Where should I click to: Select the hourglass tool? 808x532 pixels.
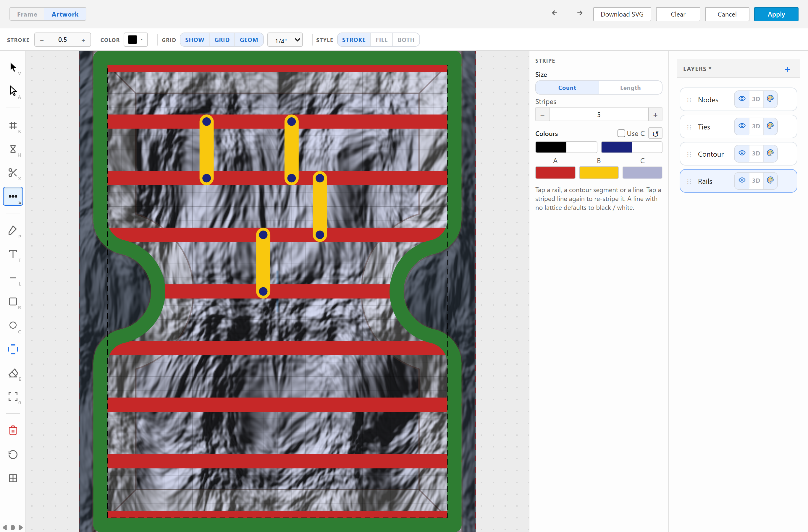(13, 149)
